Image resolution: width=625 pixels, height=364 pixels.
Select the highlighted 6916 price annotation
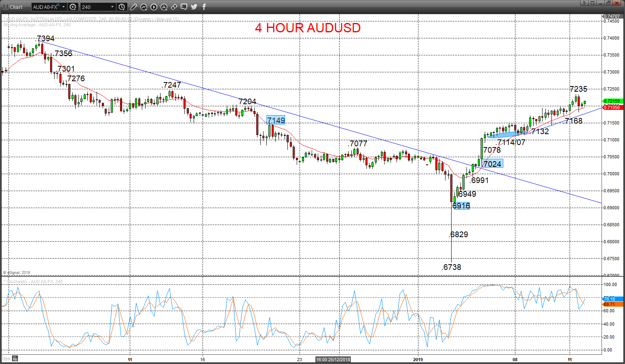[461, 206]
